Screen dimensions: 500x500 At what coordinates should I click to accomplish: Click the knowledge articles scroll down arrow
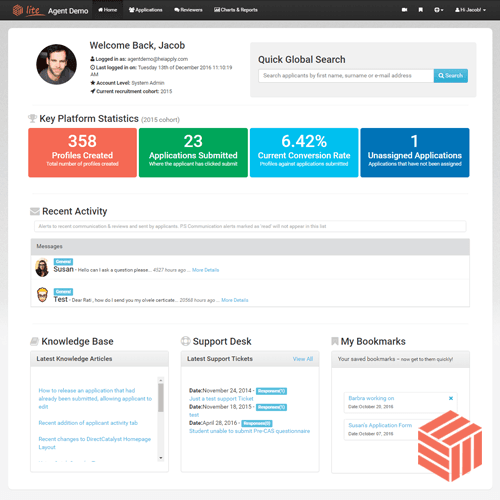click(161, 458)
